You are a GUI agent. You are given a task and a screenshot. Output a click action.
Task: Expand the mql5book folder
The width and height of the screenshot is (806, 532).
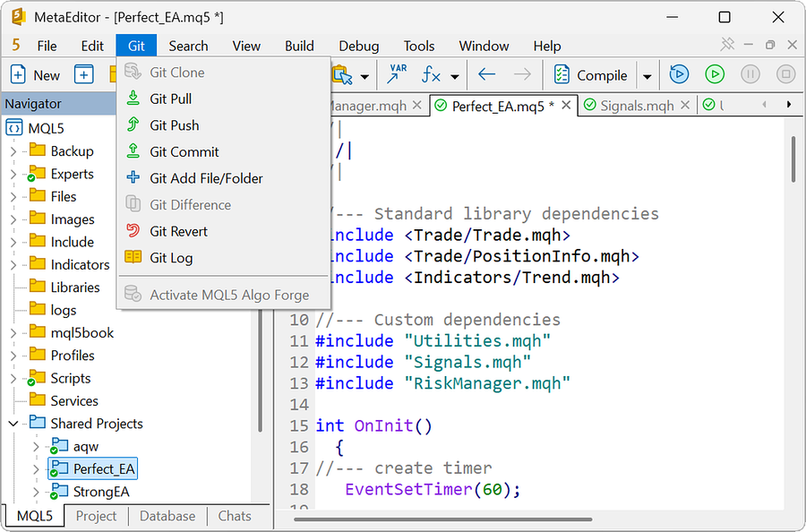13,333
